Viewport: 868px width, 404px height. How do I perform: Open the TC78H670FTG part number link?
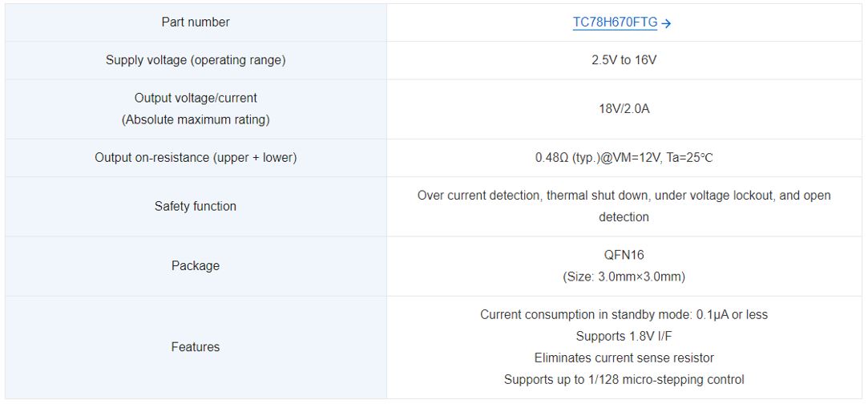pyautogui.click(x=615, y=22)
